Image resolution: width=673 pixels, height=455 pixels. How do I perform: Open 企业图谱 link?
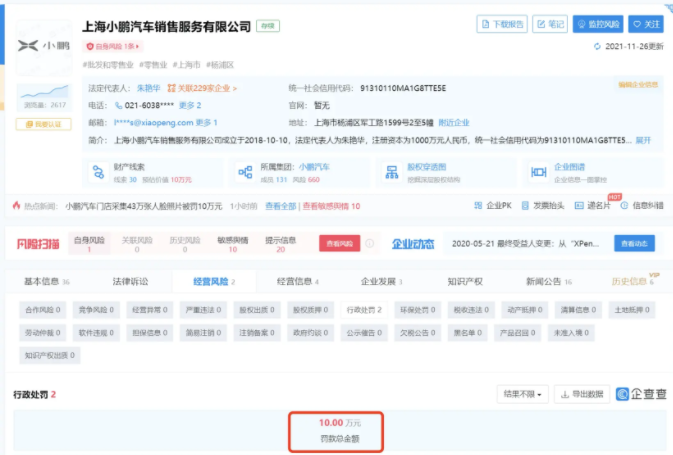[x=570, y=167]
